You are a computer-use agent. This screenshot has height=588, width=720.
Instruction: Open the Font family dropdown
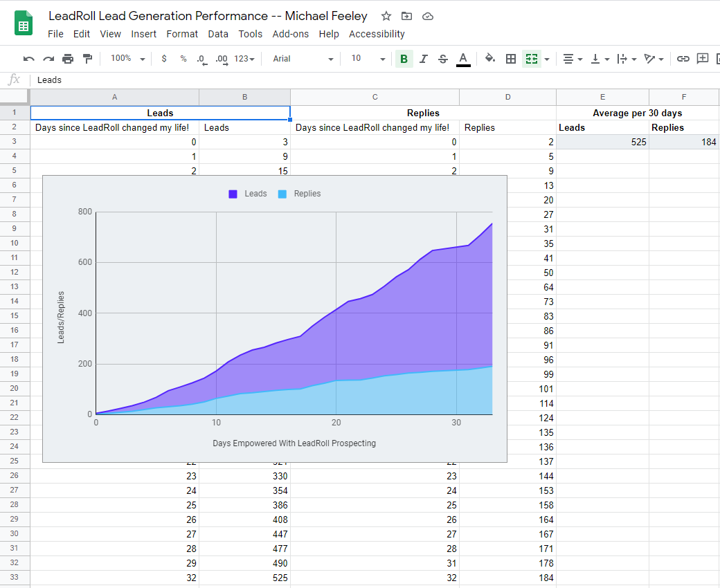click(301, 59)
